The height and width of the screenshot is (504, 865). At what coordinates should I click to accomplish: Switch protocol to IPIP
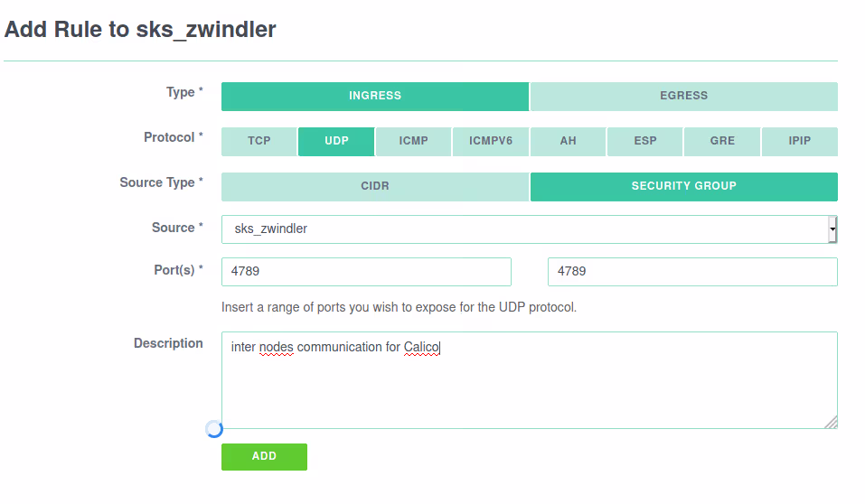click(799, 141)
